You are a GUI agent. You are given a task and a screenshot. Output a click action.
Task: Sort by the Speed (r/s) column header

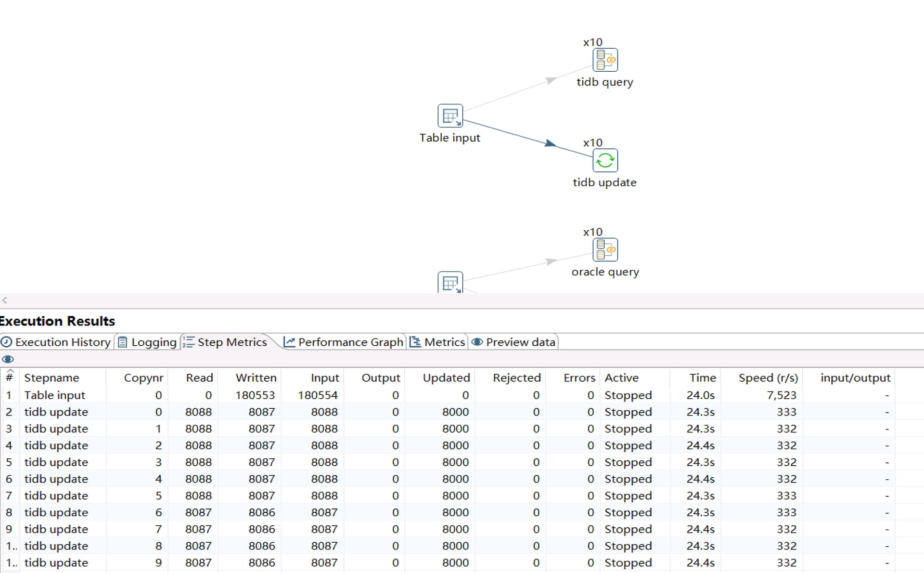click(768, 378)
